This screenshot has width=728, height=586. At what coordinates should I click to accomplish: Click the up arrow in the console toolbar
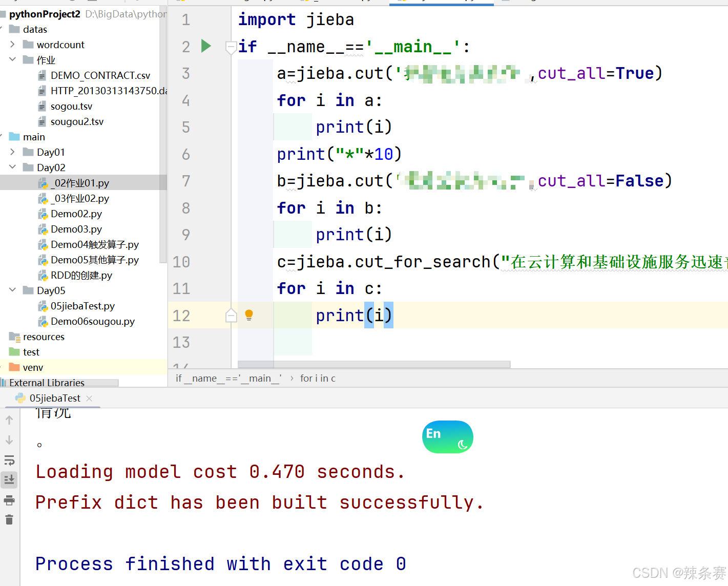9,420
